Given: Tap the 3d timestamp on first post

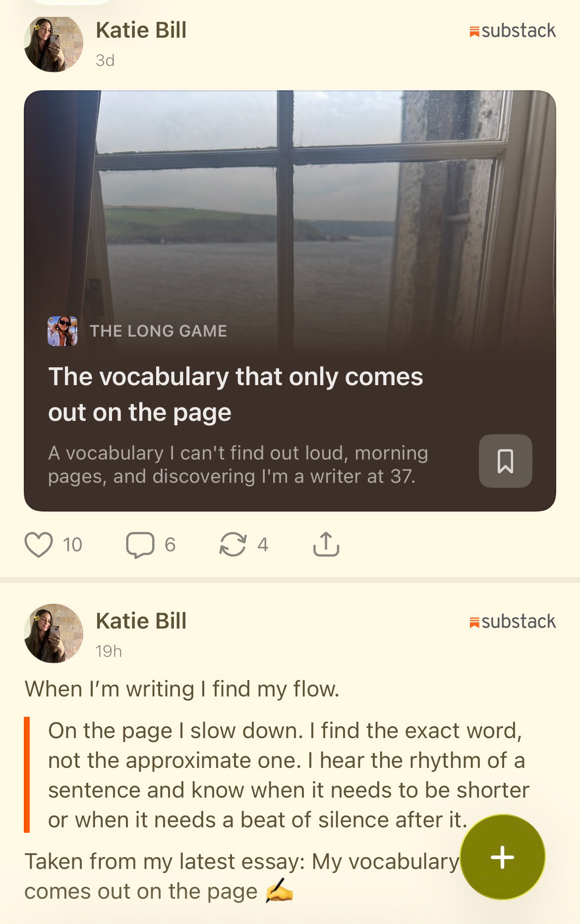Looking at the screenshot, I should 105,60.
